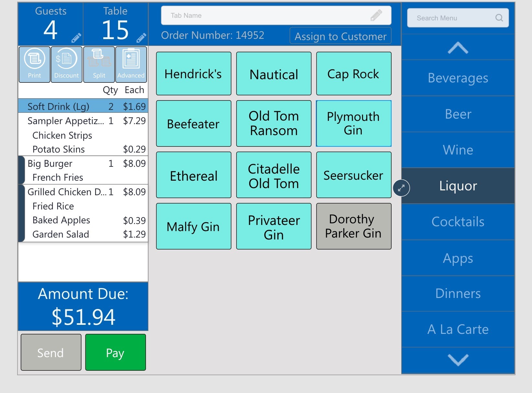Select the Sampler Appetizer order line

(x=83, y=121)
